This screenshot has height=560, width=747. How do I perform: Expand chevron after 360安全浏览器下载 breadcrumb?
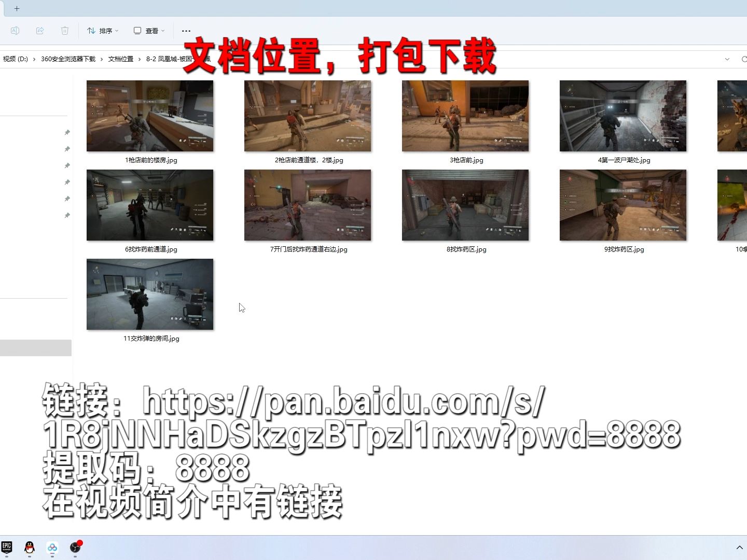(x=102, y=59)
